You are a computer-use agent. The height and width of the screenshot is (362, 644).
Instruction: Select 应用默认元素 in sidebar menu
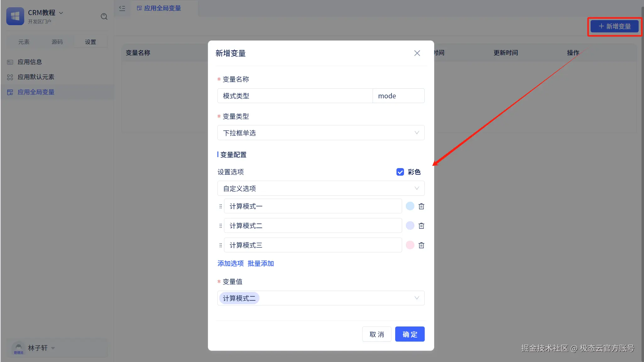point(36,77)
